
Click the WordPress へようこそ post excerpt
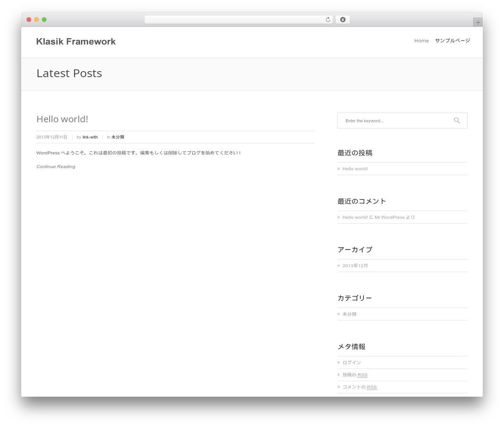point(139,153)
